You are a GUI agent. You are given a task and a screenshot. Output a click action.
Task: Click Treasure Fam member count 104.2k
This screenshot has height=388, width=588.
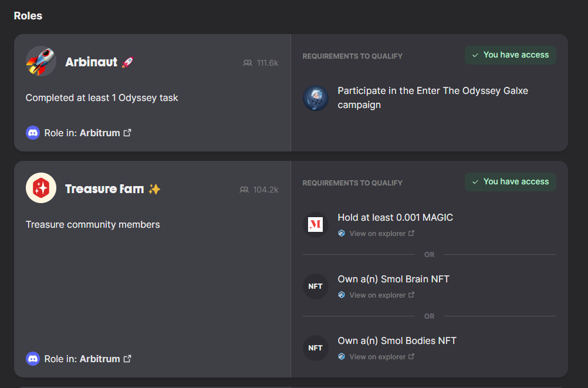pyautogui.click(x=259, y=190)
